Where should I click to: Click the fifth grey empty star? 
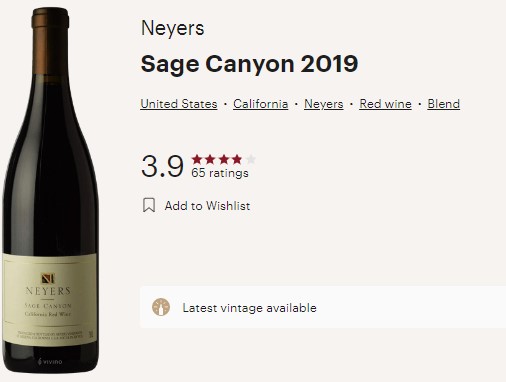251,159
